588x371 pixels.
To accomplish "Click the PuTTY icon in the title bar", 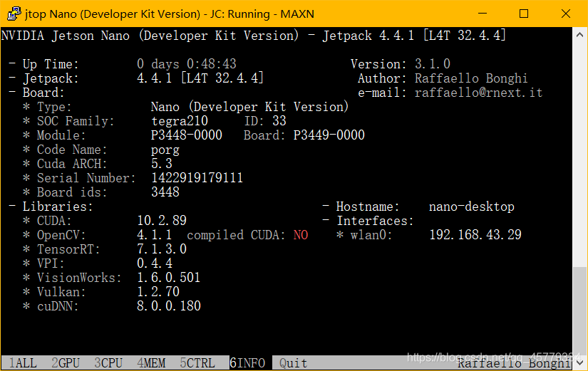I will pyautogui.click(x=14, y=14).
